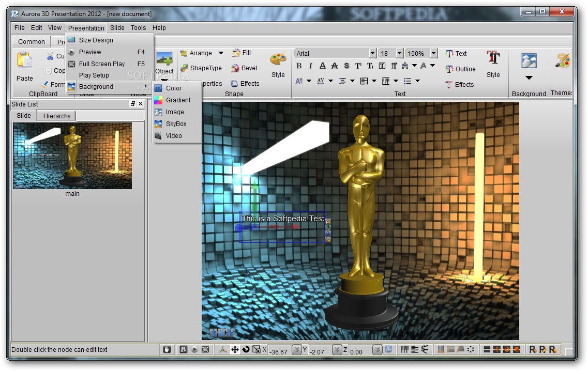Screen dimensions: 588x371
Task: Click the last R reset icon in status bar
Action: pyautogui.click(x=553, y=350)
